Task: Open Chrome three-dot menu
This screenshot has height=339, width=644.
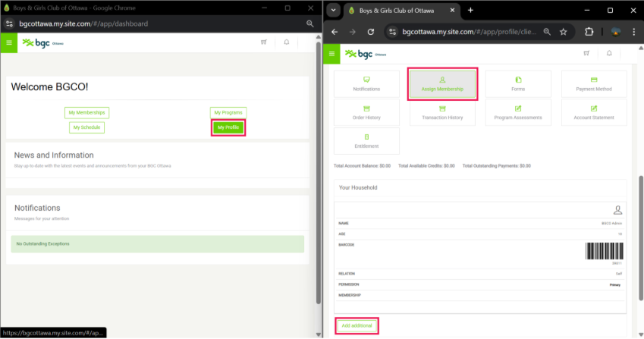Action: (633, 32)
